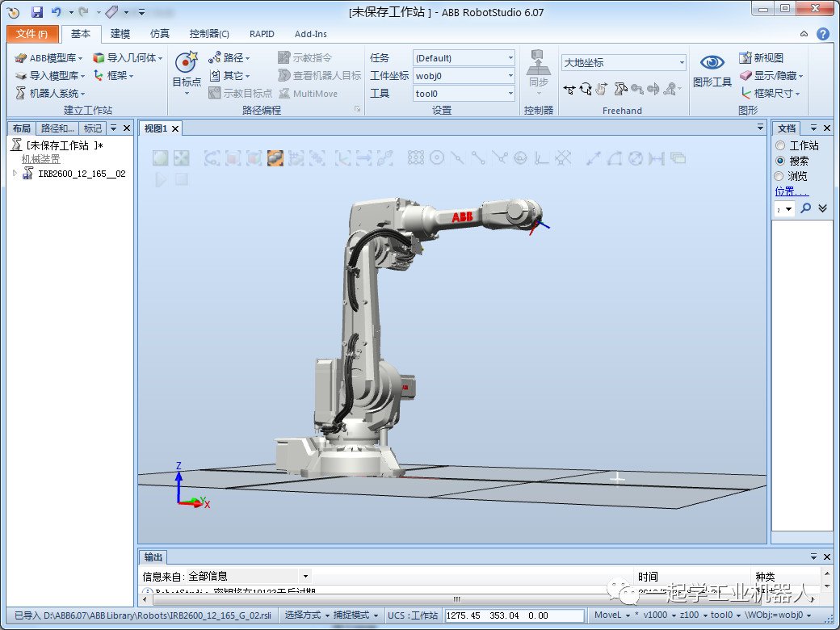This screenshot has width=840, height=630.
Task: Toggle snap center circle icon
Action: pos(437,158)
